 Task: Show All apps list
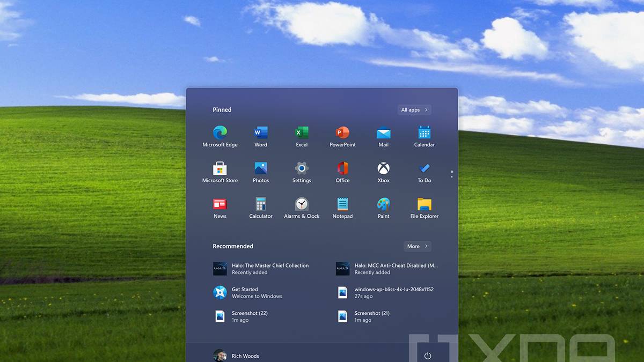click(414, 110)
